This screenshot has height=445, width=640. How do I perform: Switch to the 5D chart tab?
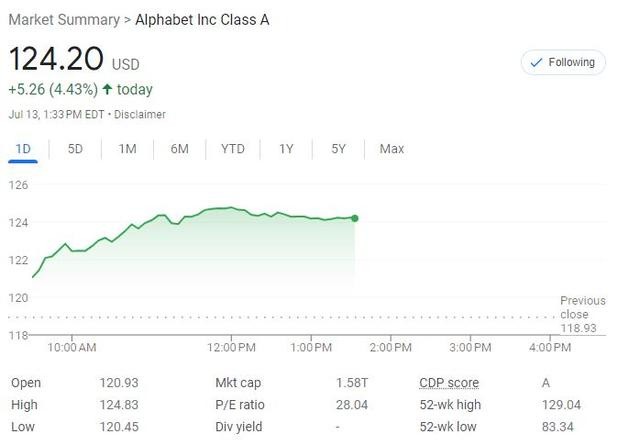pyautogui.click(x=75, y=149)
